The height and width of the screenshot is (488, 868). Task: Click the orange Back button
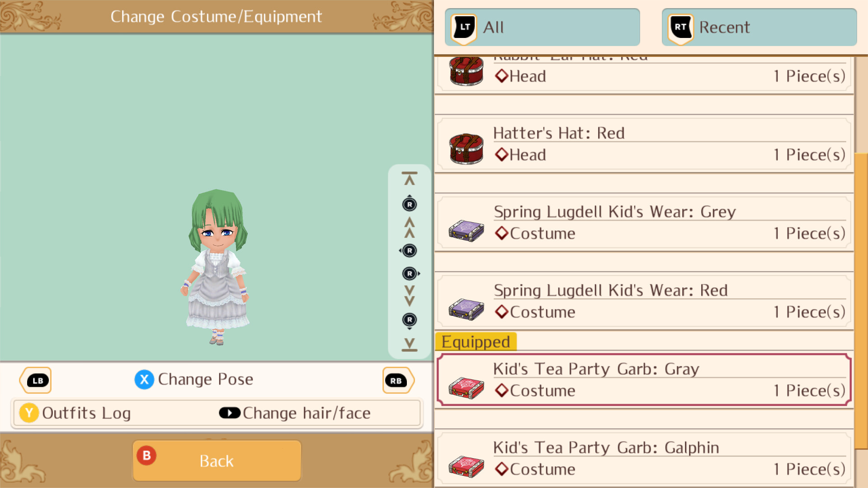point(217,461)
